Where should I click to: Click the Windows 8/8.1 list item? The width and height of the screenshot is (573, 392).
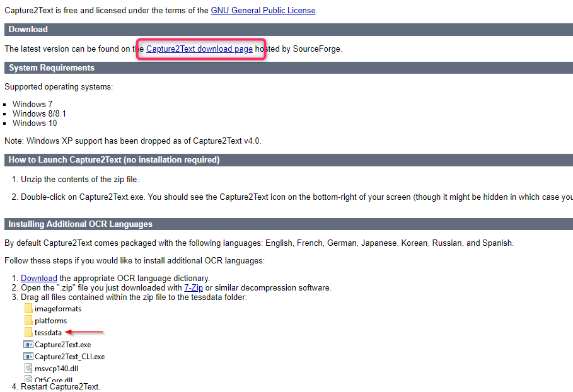click(39, 113)
